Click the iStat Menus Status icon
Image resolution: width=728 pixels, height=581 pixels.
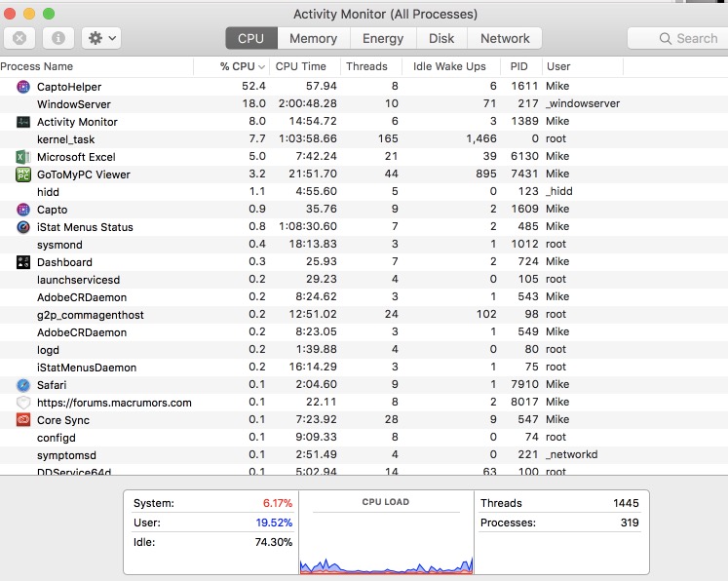22,227
